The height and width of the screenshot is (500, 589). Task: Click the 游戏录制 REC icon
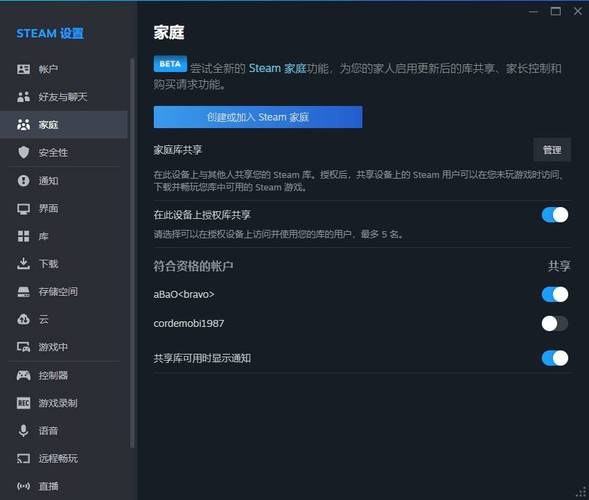click(23, 403)
